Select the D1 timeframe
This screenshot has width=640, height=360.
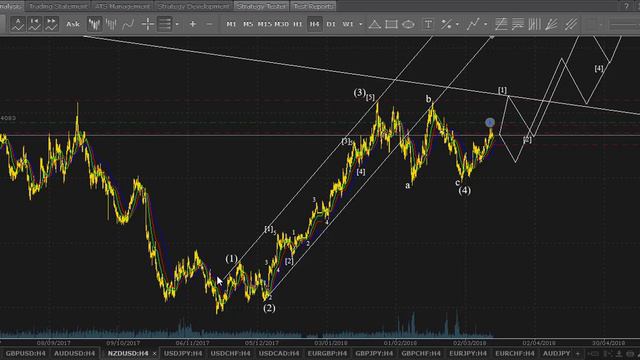click(331, 24)
